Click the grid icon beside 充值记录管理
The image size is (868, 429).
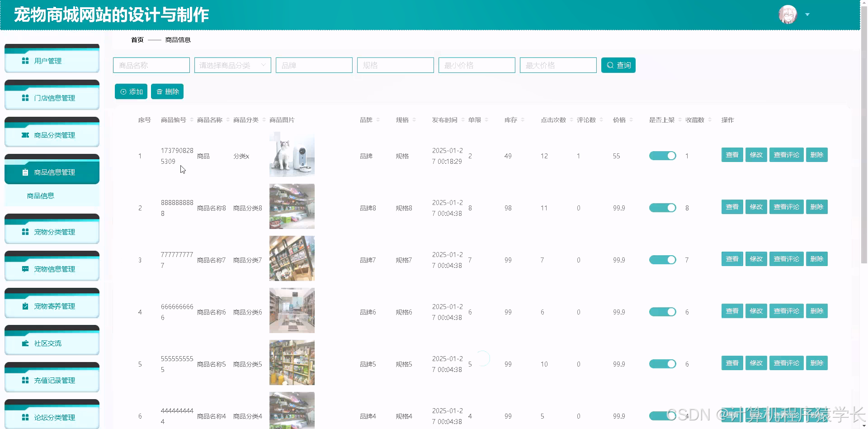25,380
